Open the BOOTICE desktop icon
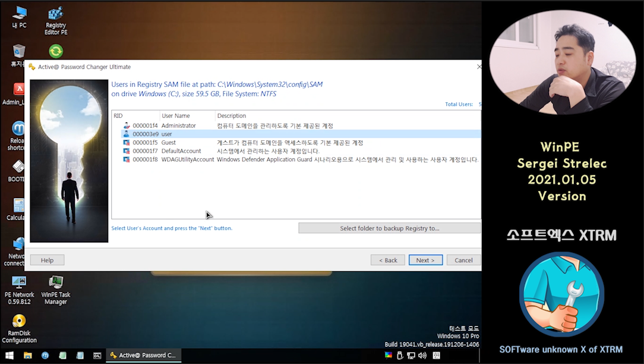The image size is (644, 364). (17, 171)
